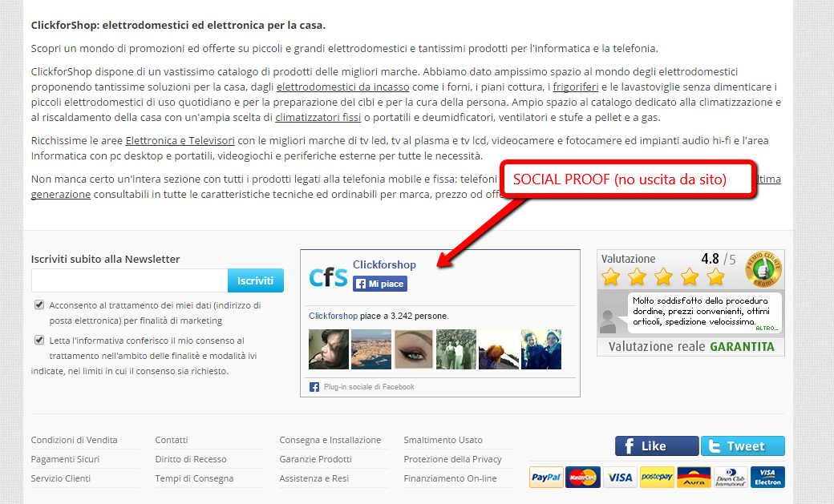Click the PayPal payment icon

point(546,477)
